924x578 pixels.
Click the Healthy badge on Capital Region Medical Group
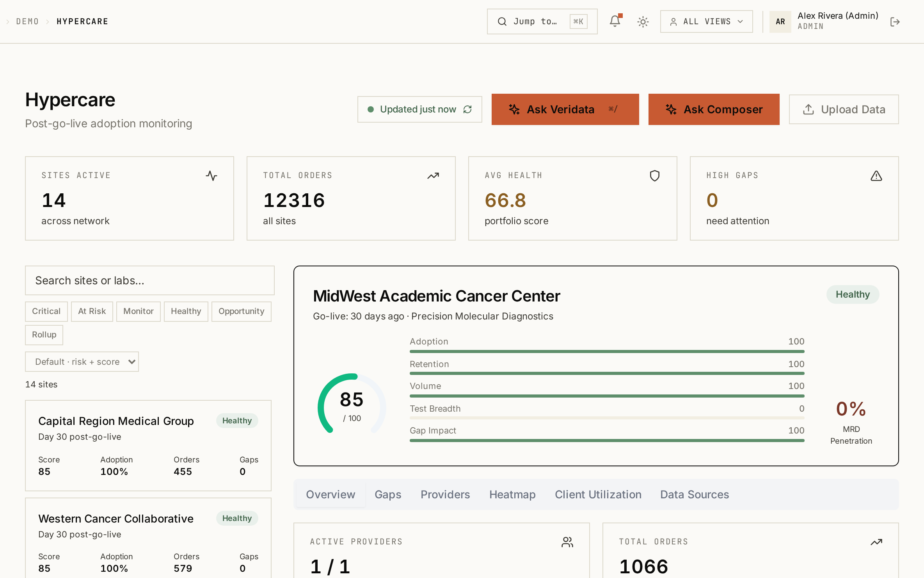237,421
